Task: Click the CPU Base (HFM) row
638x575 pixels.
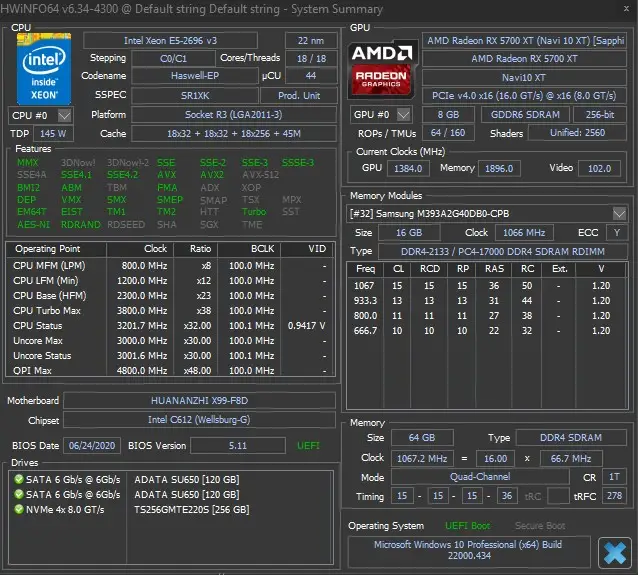Action: click(170, 295)
